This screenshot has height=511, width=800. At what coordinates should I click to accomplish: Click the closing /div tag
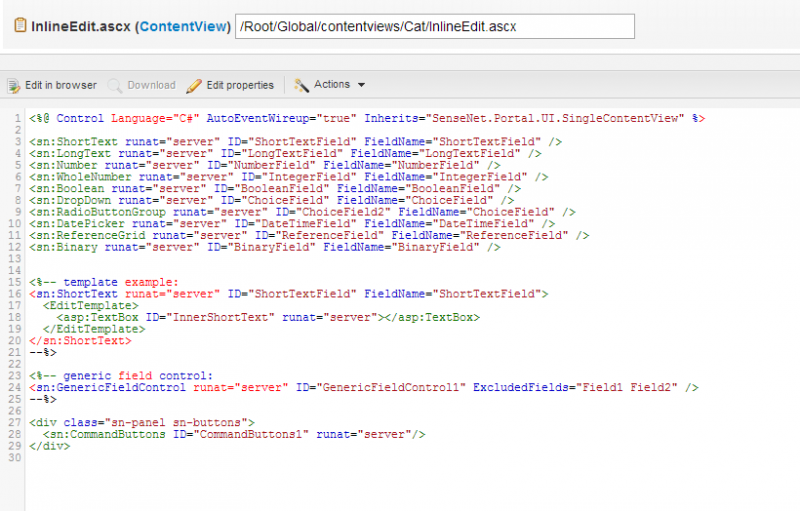(49, 446)
